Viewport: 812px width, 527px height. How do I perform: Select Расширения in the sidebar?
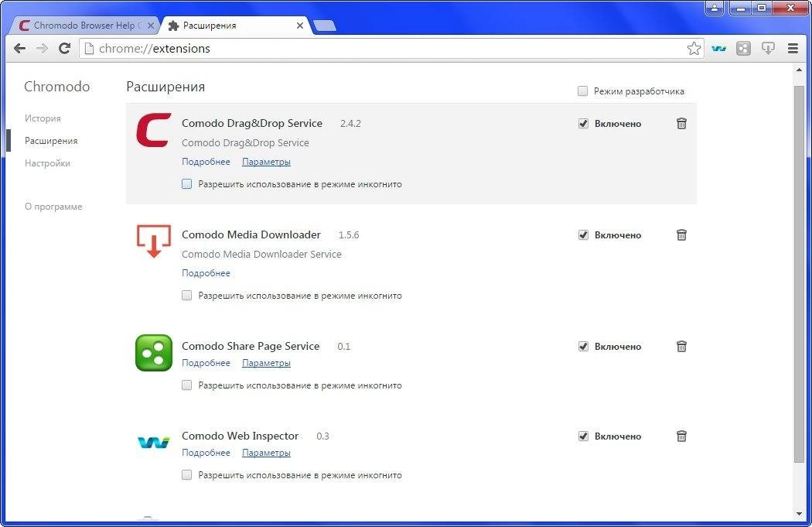pos(51,140)
